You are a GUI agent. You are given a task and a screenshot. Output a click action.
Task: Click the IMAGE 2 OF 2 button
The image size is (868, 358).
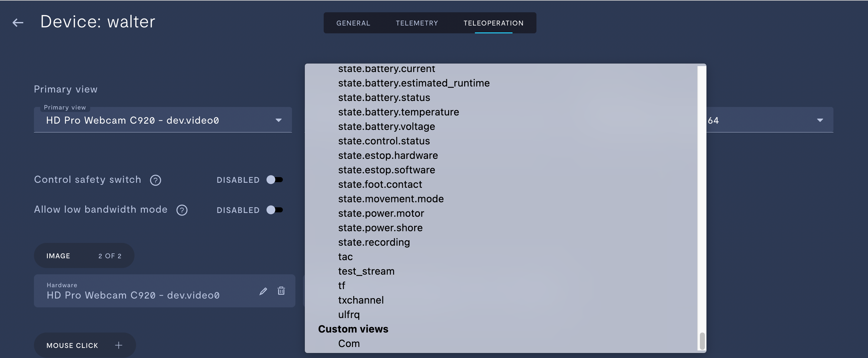coord(84,256)
